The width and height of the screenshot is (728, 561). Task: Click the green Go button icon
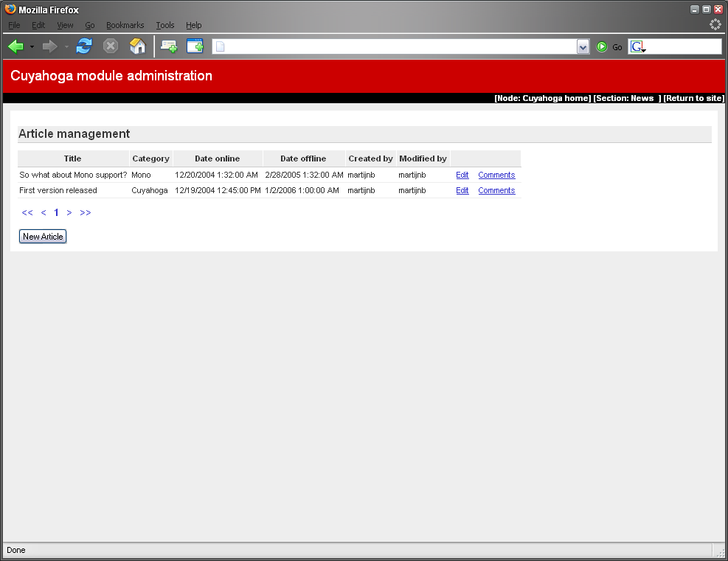602,46
